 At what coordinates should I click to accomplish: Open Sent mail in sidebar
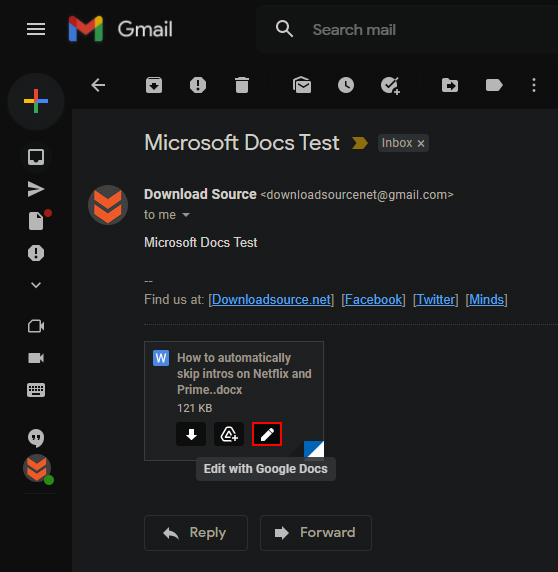[x=36, y=189]
